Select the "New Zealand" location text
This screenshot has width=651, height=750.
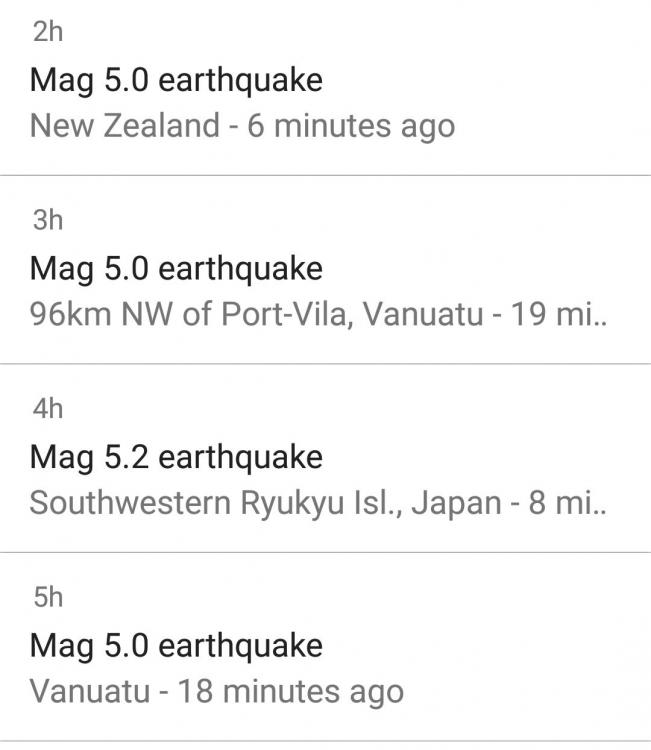pyautogui.click(x=125, y=126)
